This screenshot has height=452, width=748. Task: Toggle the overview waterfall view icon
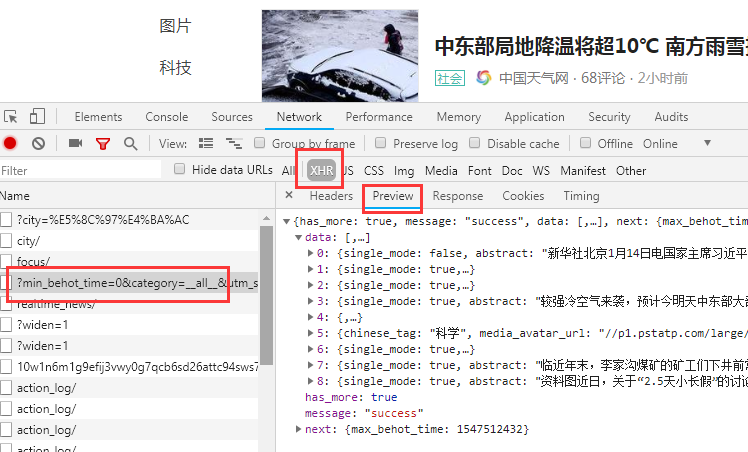pyautogui.click(x=234, y=143)
